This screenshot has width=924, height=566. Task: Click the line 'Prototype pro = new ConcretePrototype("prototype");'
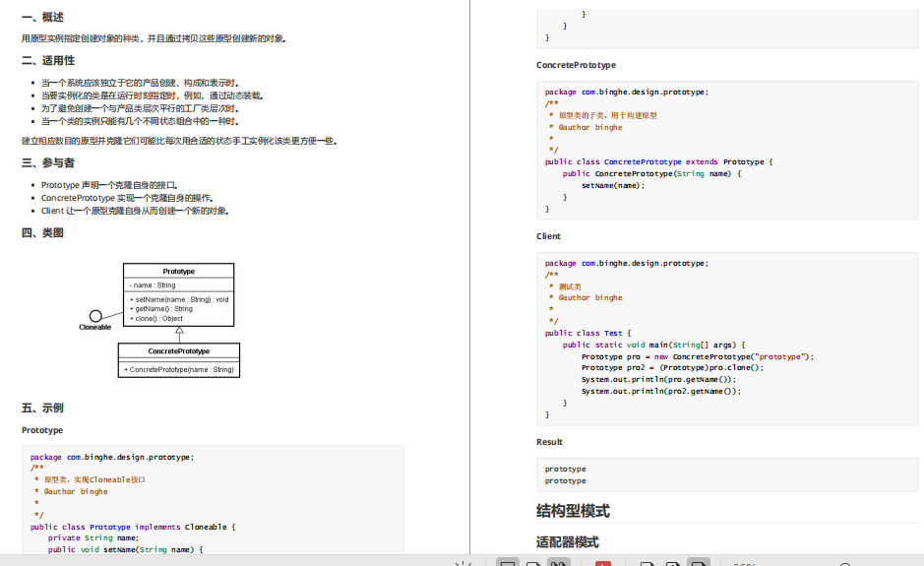click(x=697, y=356)
